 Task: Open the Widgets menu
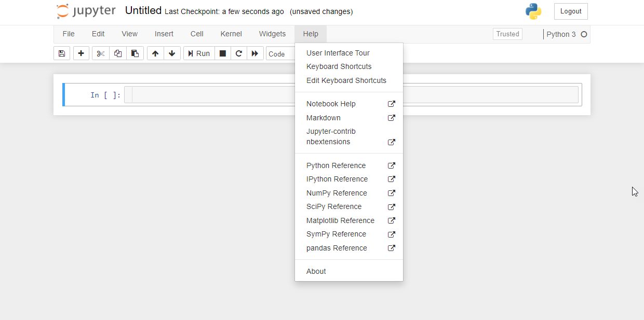pos(272,34)
